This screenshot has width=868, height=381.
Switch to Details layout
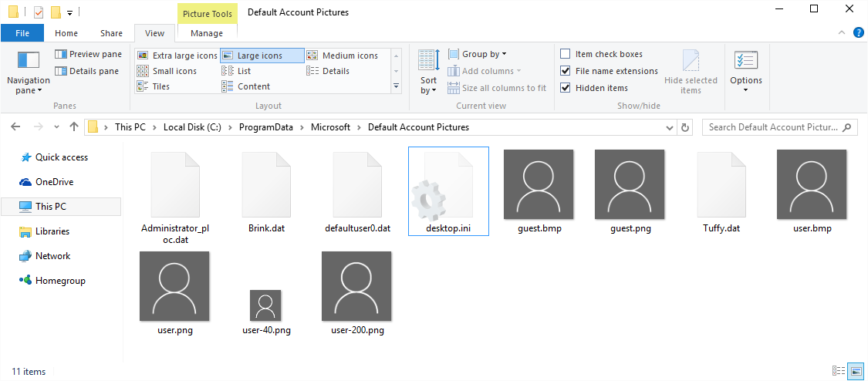point(328,71)
